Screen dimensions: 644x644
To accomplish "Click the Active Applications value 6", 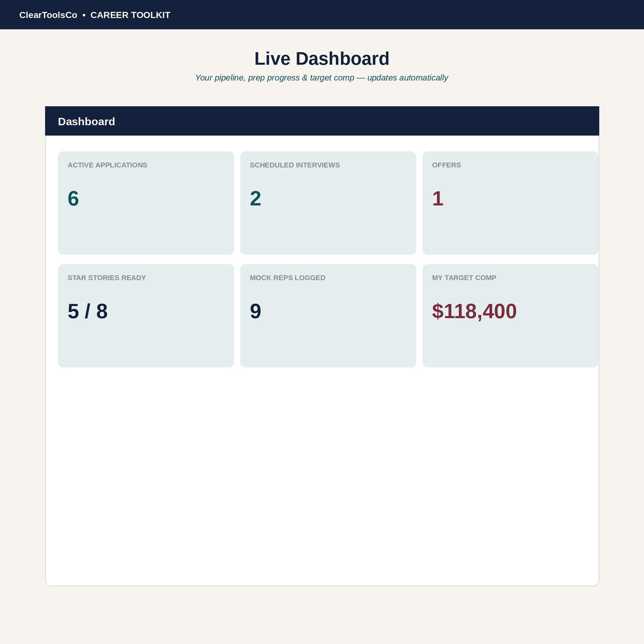I will [74, 199].
